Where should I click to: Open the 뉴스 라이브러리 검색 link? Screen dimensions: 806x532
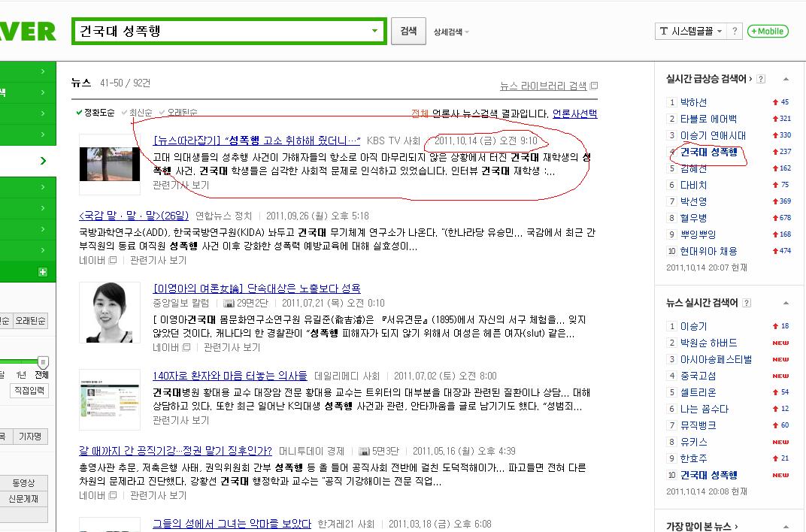(543, 86)
